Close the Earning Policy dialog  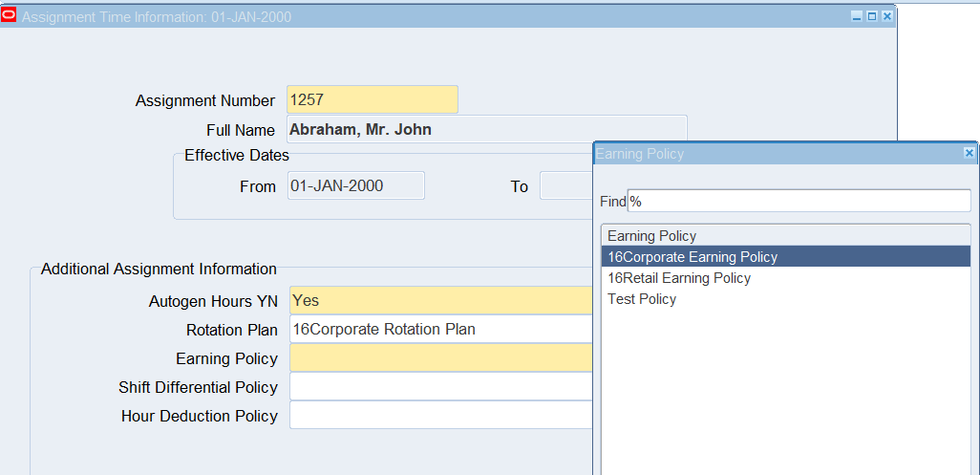969,153
